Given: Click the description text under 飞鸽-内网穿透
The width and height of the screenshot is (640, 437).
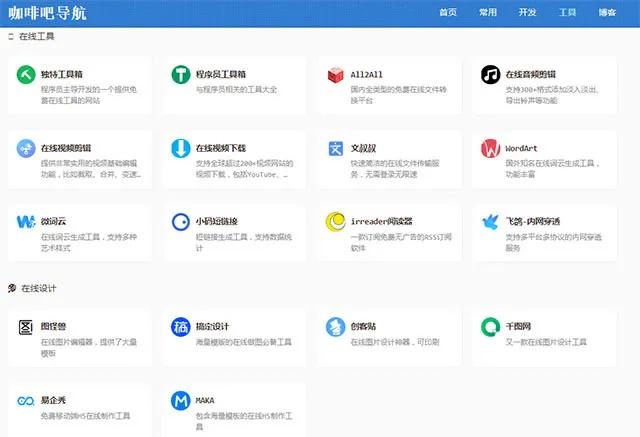Looking at the screenshot, I should 553,242.
